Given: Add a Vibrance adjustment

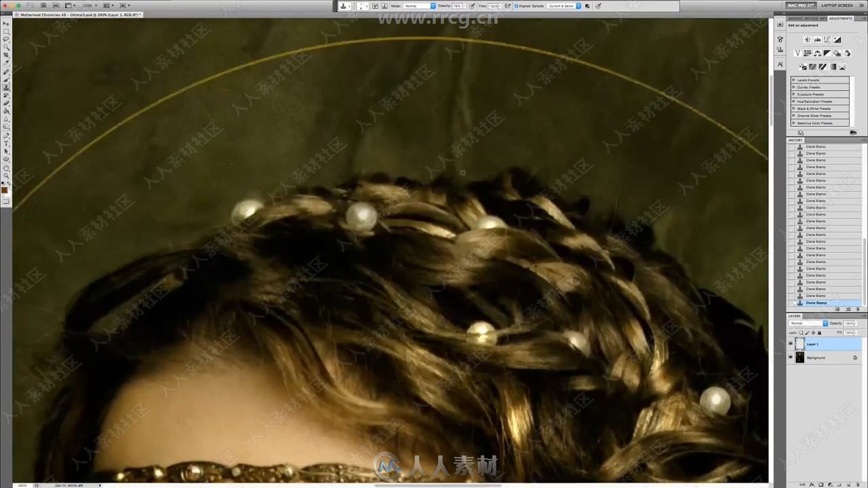Looking at the screenshot, I should (798, 53).
